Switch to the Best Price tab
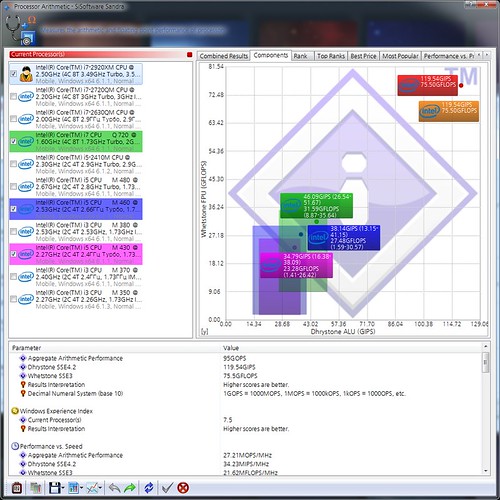500x500 pixels. [x=363, y=56]
